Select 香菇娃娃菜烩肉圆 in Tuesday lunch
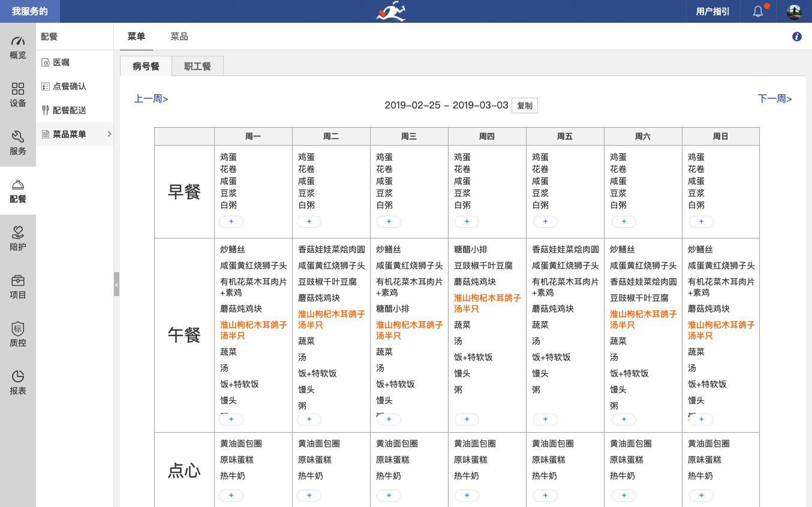Viewport: 812px width, 507px height. pos(332,249)
